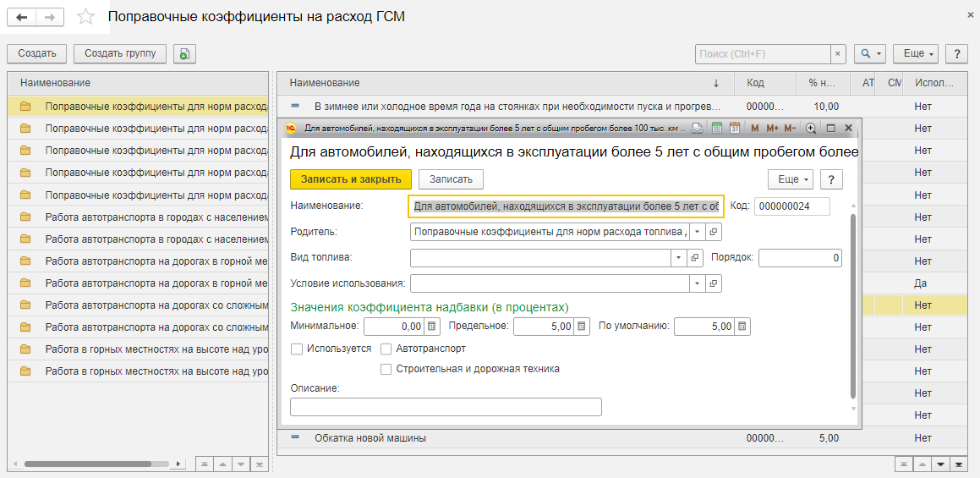Screen dimensions: 980x478
Task: Click the M memory button
Action: (x=754, y=129)
